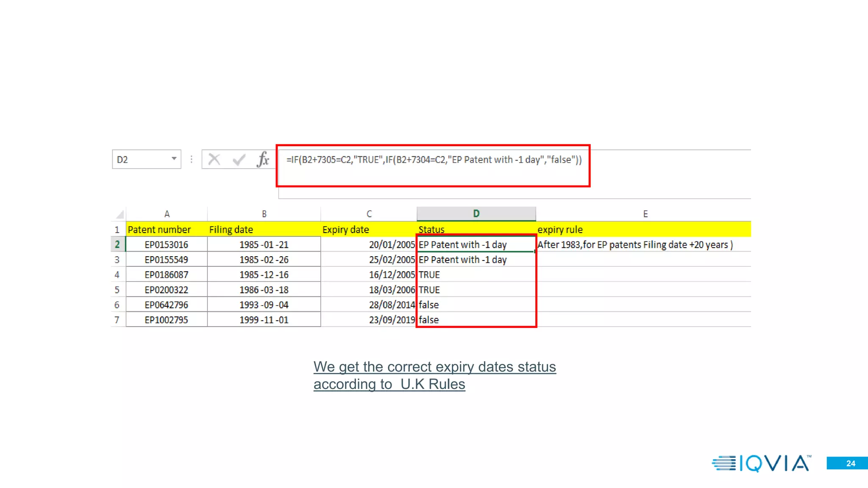Screen dimensions: 868x488
Task: Click inside the formula bar text
Action: click(434, 160)
